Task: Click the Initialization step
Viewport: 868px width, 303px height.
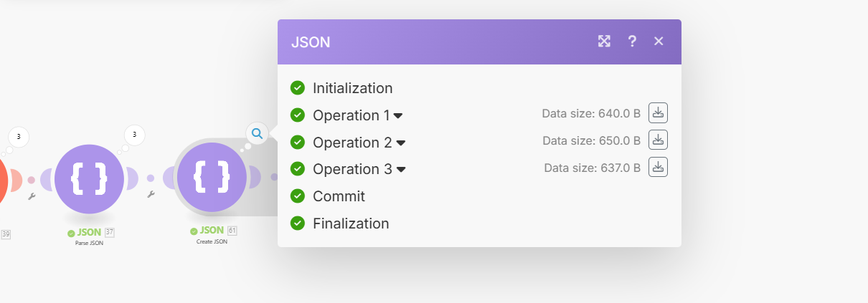Action: tap(352, 88)
